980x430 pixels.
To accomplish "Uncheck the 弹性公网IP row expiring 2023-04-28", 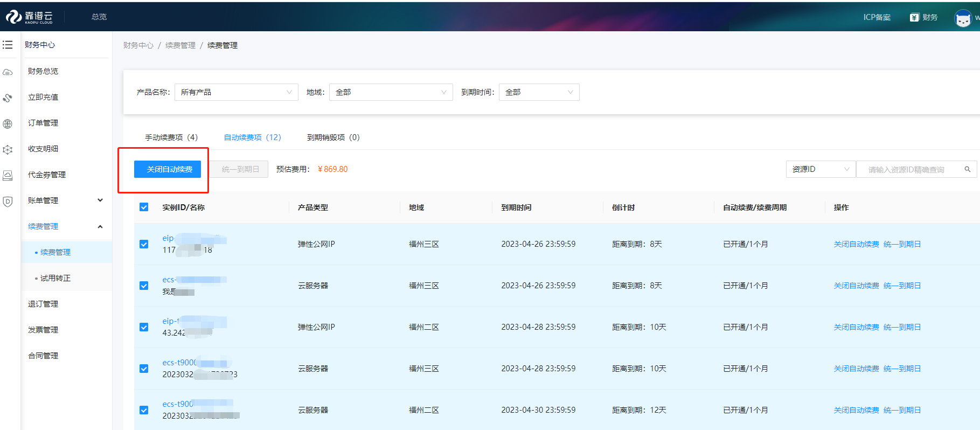I will 144,327.
